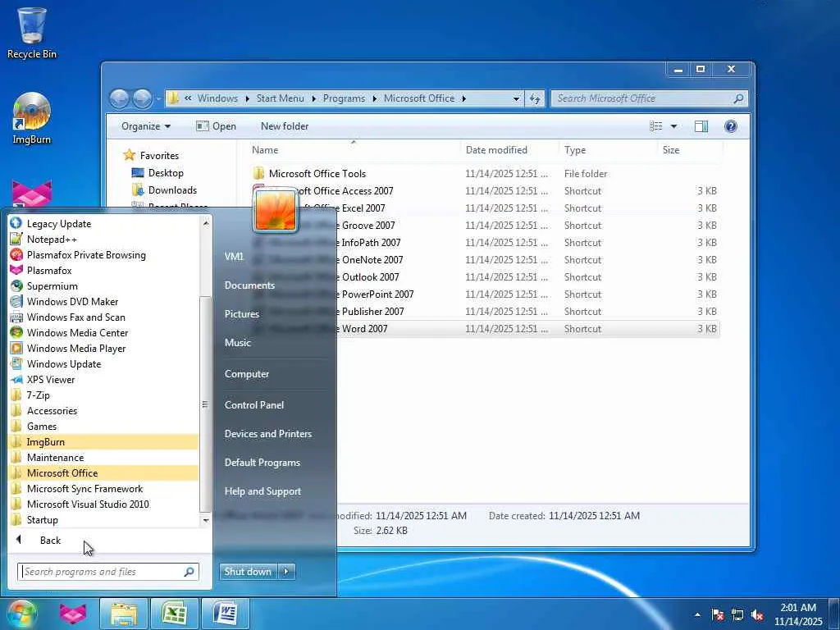Open the address bar history dropdown
The image size is (840, 630).
tap(517, 98)
